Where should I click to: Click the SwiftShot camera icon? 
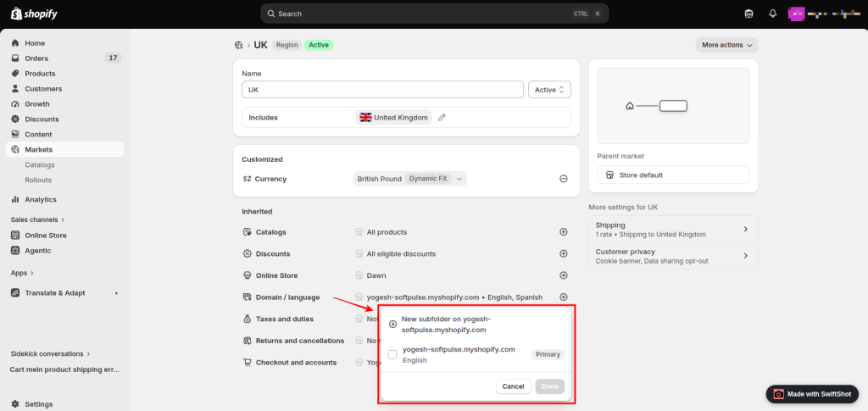[778, 394]
